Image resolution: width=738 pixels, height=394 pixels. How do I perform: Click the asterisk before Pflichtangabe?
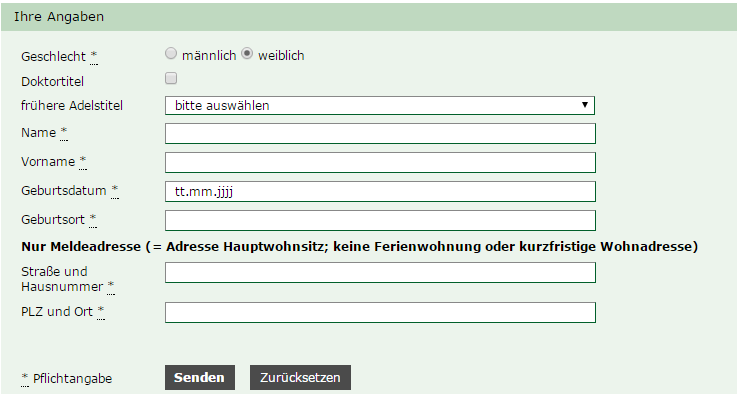(x=25, y=378)
